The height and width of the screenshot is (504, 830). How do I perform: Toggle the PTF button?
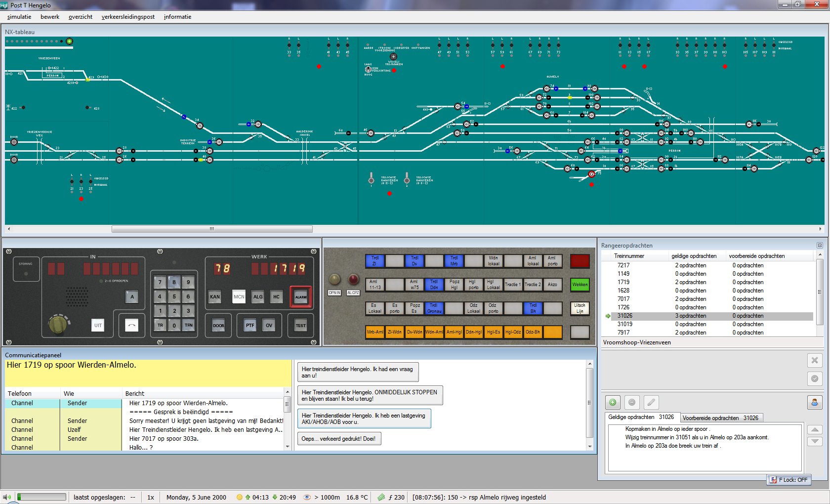click(x=250, y=325)
